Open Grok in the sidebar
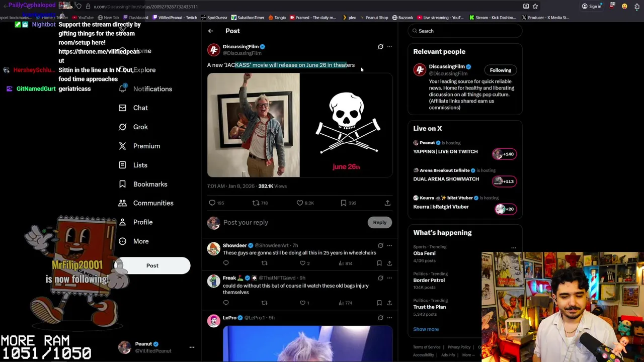644x362 pixels. click(x=133, y=127)
